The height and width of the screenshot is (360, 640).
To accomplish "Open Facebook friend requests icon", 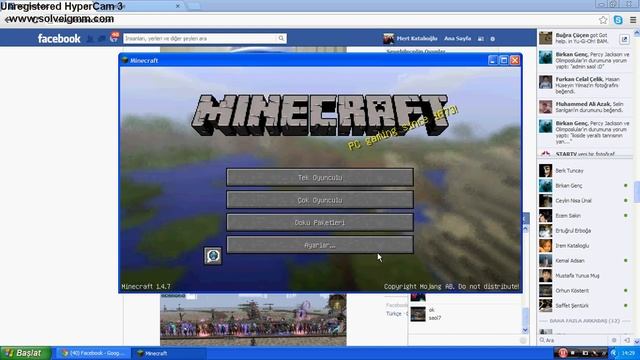I will point(90,39).
